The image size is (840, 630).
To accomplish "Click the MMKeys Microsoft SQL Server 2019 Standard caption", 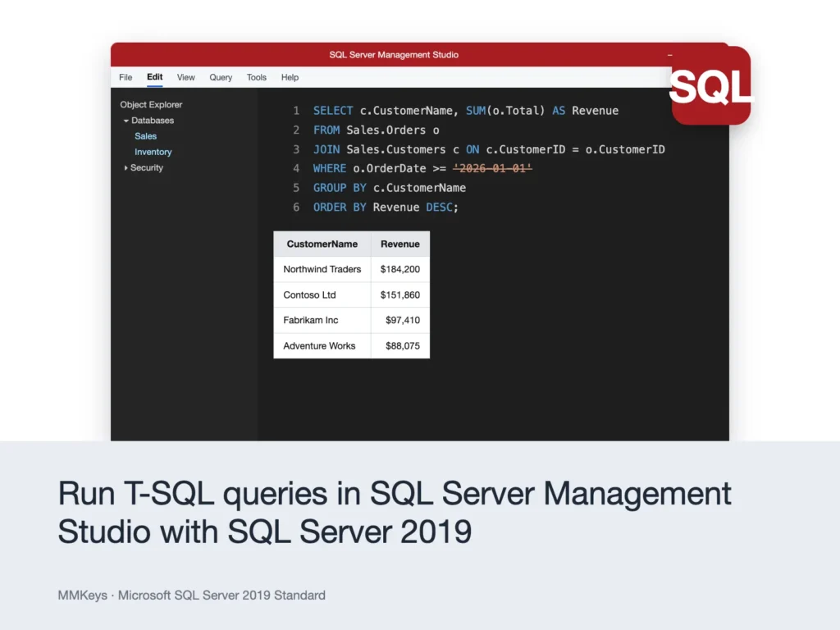I will coord(192,596).
